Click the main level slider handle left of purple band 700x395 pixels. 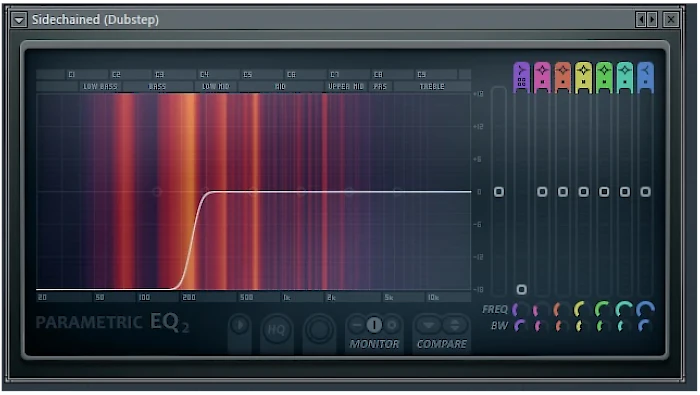coord(499,192)
